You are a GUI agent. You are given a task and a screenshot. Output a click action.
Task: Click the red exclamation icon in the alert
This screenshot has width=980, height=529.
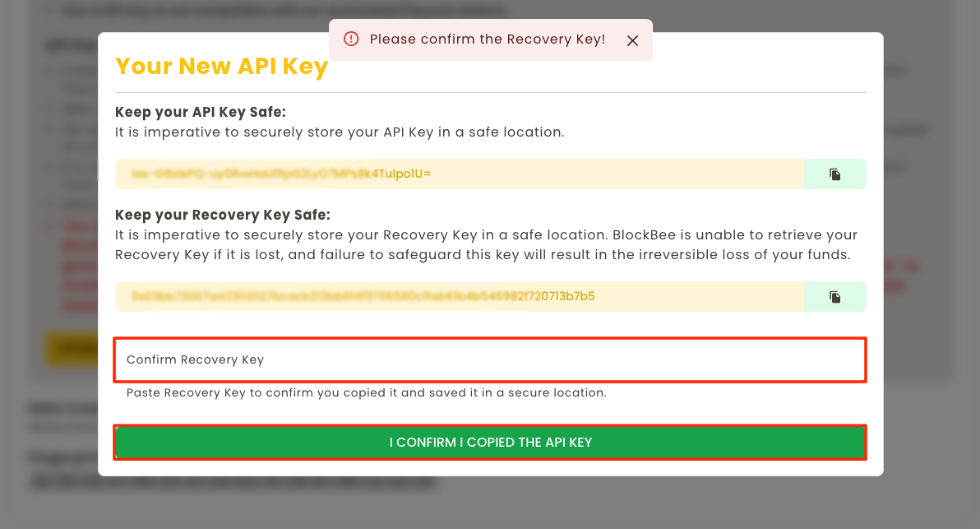pyautogui.click(x=351, y=39)
